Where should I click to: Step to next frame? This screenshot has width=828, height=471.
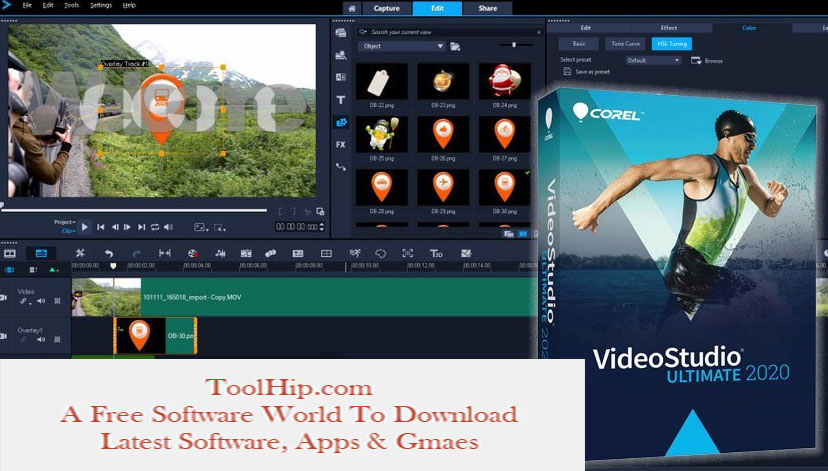(x=127, y=227)
